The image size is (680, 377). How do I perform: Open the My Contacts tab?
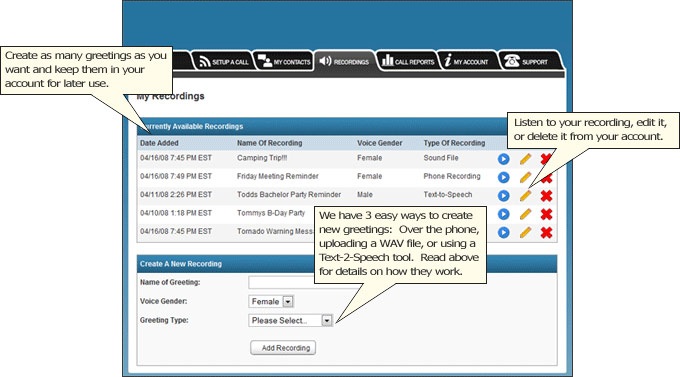[284, 62]
